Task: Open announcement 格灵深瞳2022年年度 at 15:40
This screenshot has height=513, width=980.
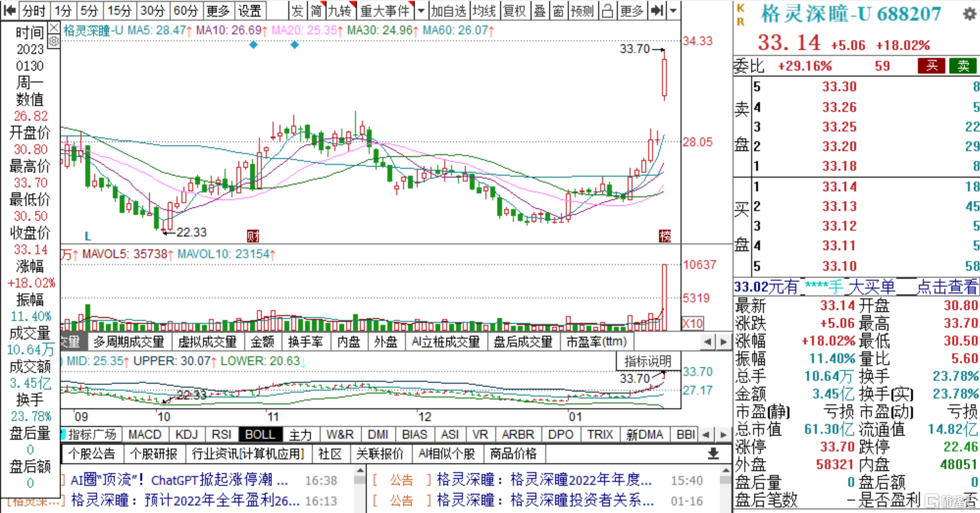Action: (545, 480)
